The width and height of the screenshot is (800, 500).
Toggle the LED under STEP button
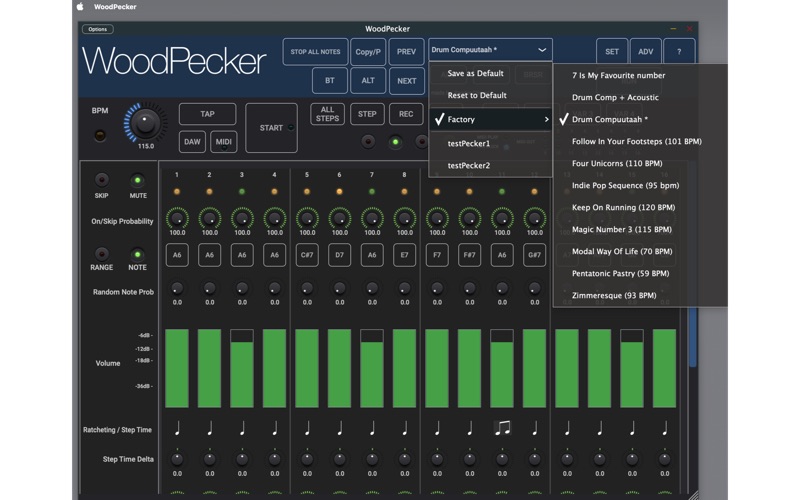click(x=367, y=142)
